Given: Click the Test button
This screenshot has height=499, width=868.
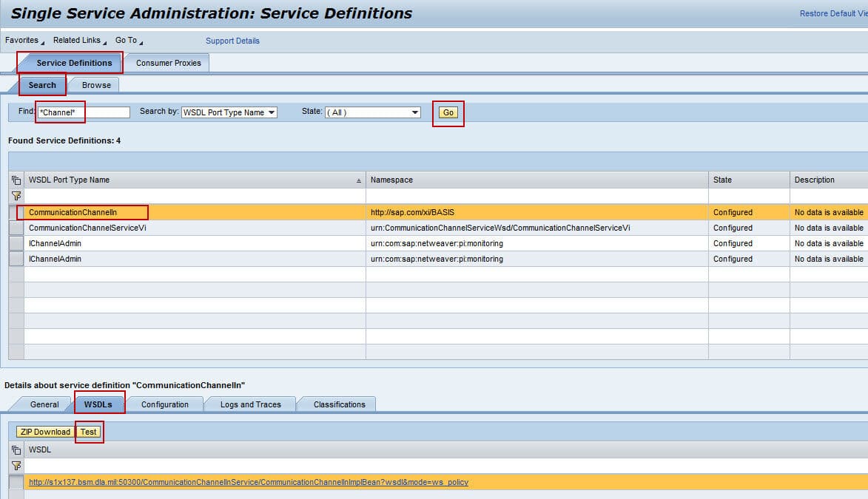Looking at the screenshot, I should click(x=89, y=432).
